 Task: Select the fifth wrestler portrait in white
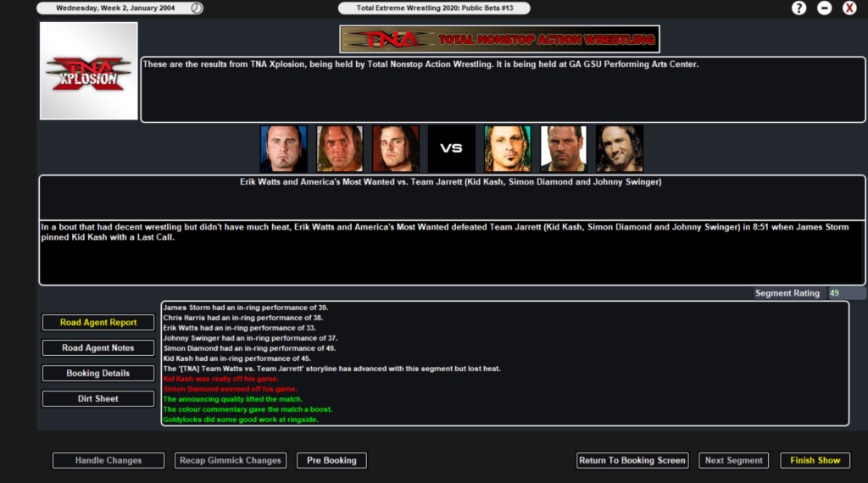[564, 148]
